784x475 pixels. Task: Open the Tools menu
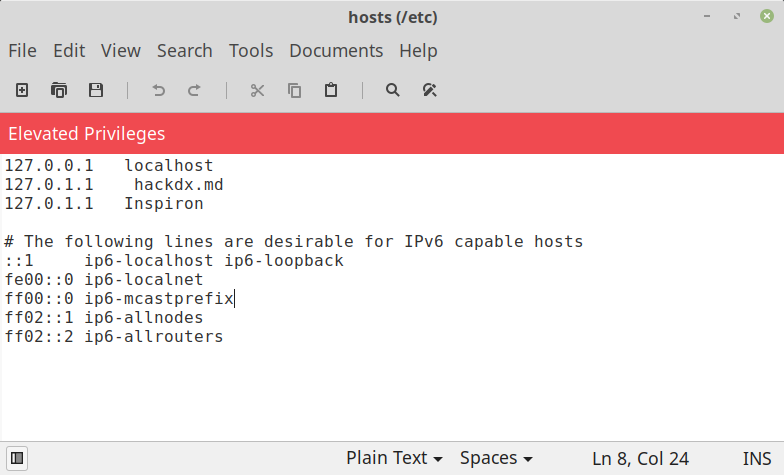click(251, 50)
